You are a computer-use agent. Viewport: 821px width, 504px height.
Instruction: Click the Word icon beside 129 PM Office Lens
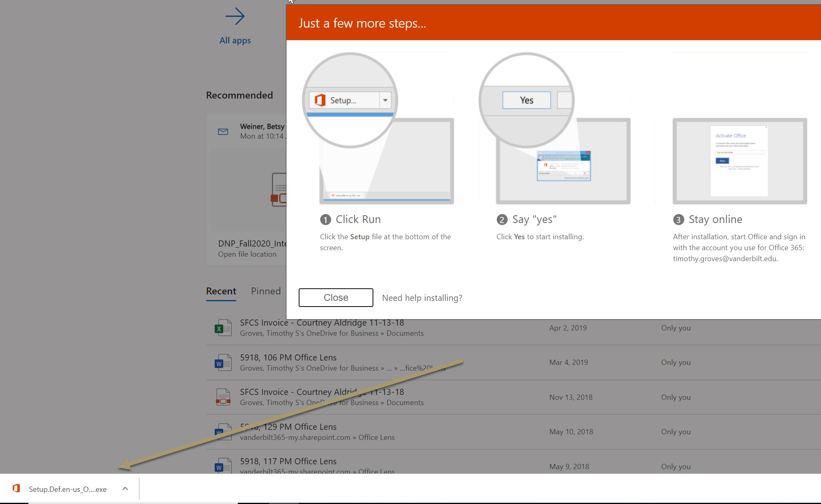[x=223, y=431]
